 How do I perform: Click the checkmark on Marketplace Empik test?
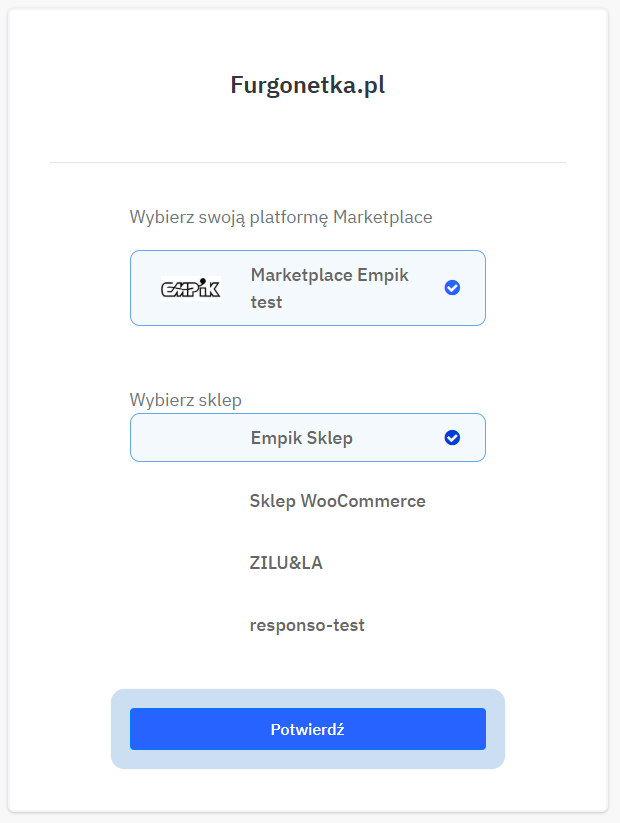pos(452,288)
